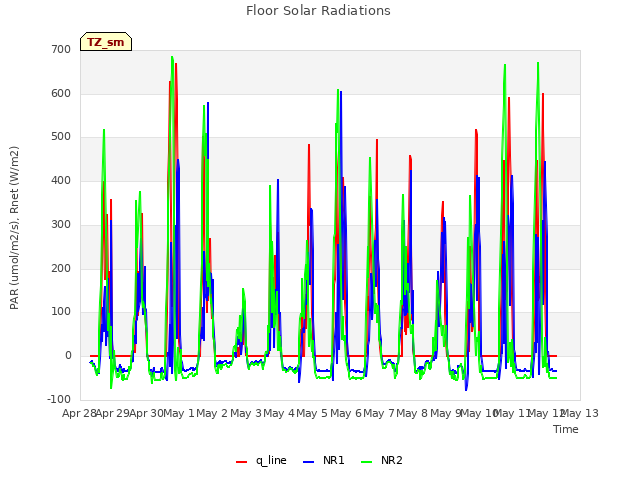Click the green NR2 legend swatch
640x480 pixels.
point(367,462)
